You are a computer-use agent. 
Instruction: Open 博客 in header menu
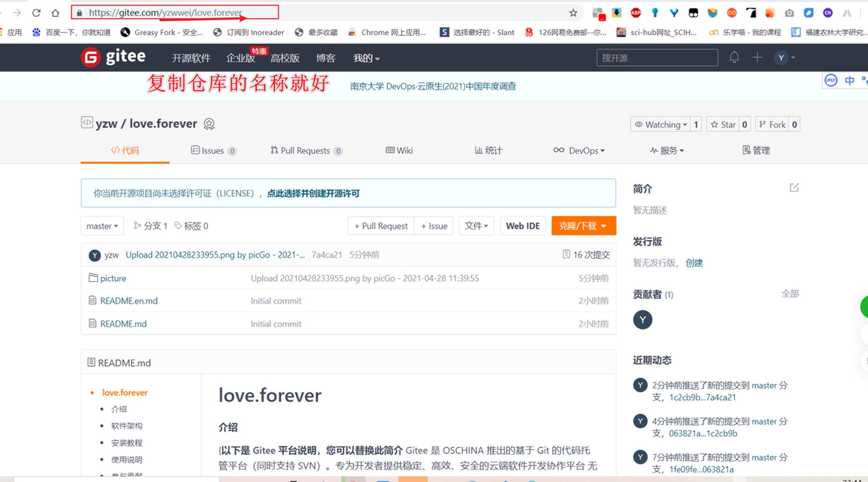(325, 58)
